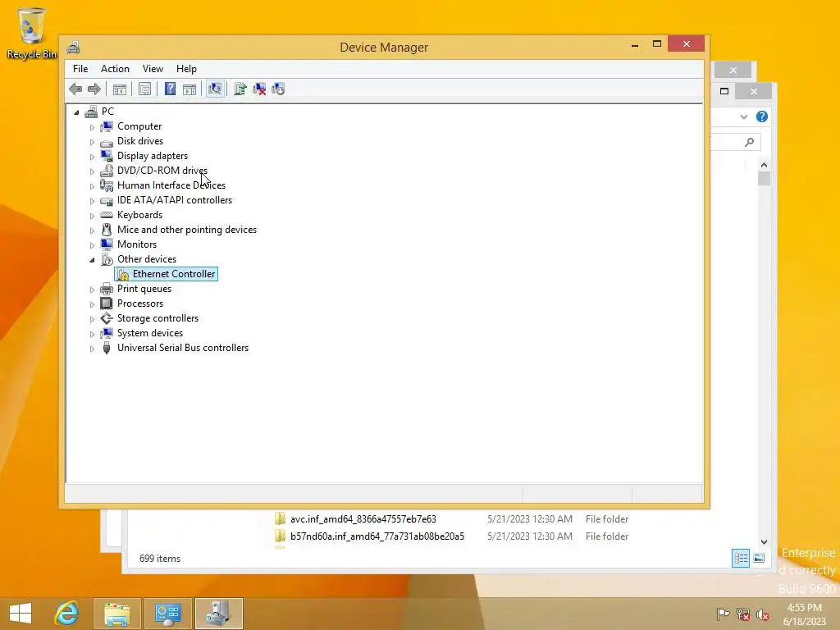Open Properties toolbar icon
Viewport: 840px width, 630px height.
(144, 89)
